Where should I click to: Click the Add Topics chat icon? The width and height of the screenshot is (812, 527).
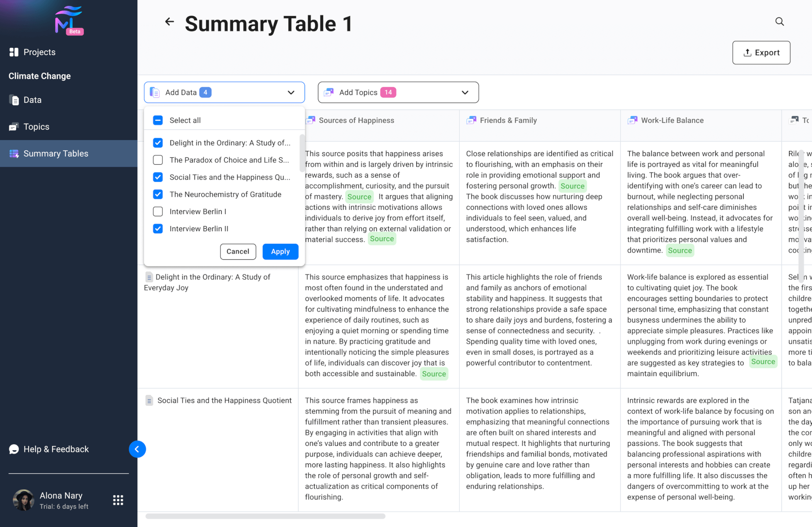pyautogui.click(x=328, y=92)
